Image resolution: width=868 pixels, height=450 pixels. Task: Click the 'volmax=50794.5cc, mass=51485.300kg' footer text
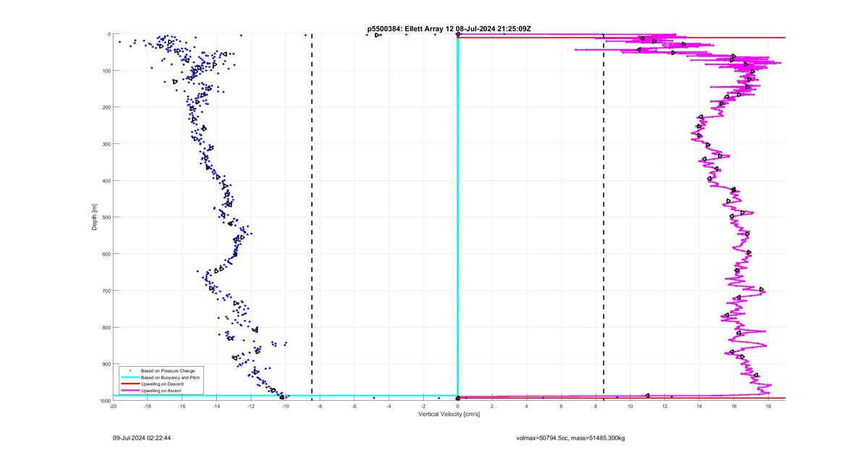tap(570, 438)
